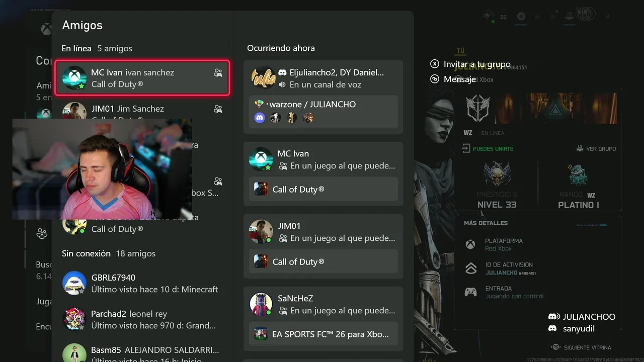This screenshot has width=644, height=362.
Task: Click the controller icon next to Entrada
Action: pyautogui.click(x=470, y=292)
